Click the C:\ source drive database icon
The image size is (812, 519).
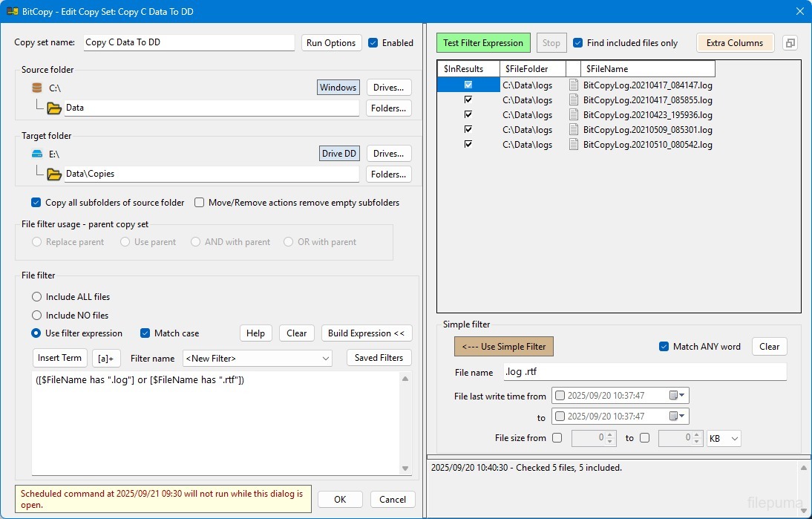point(37,88)
